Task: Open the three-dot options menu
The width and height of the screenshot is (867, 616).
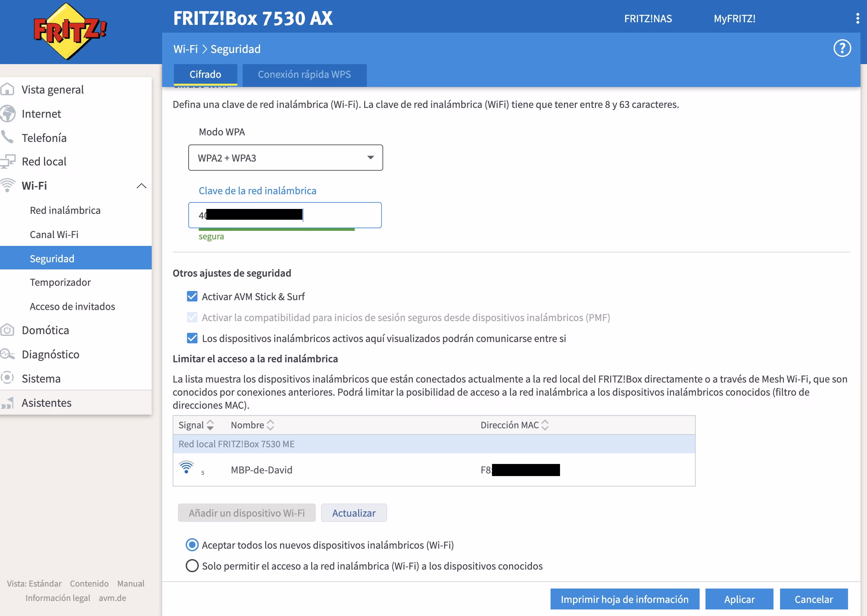Action: point(858,19)
